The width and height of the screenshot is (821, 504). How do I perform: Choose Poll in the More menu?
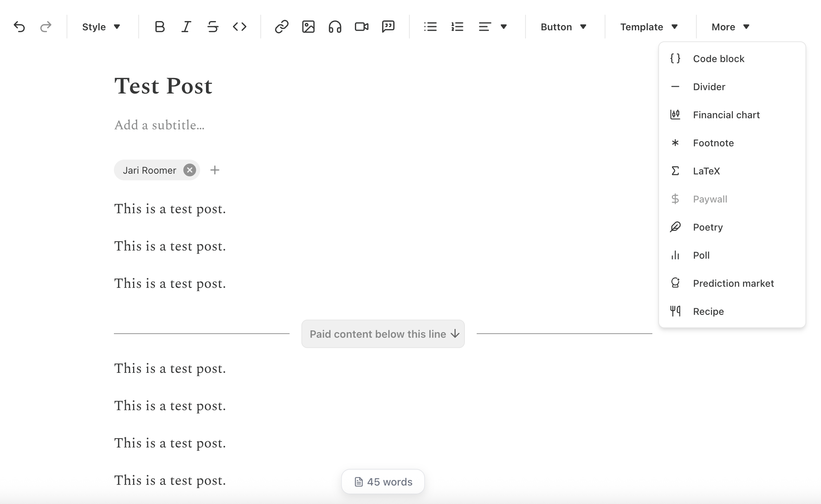(x=701, y=255)
